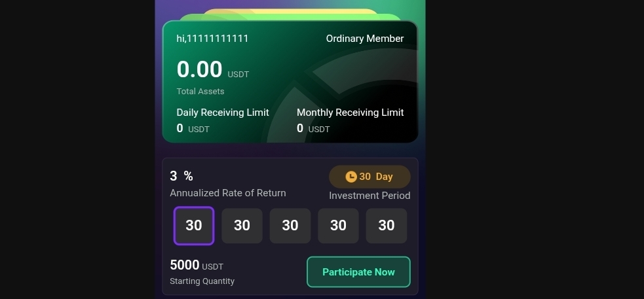Click the clock icon in the 30 Day badge
The image size is (644, 299).
pyautogui.click(x=351, y=177)
